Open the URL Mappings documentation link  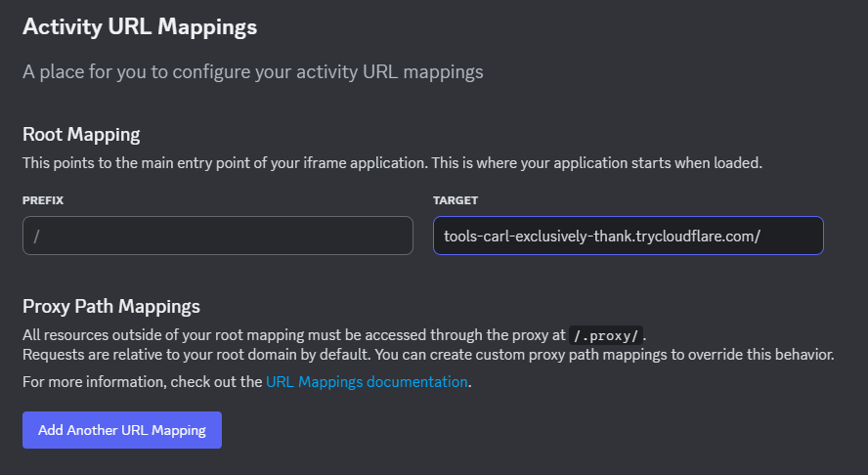[367, 382]
